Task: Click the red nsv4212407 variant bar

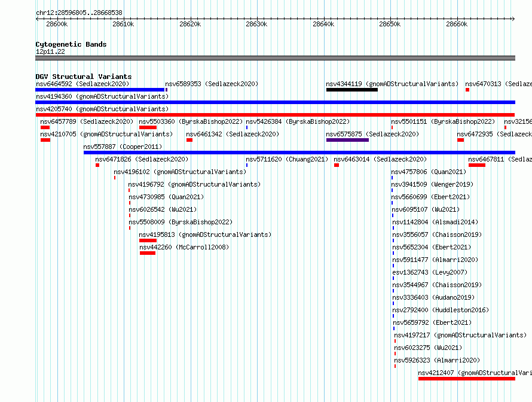Action: [467, 379]
